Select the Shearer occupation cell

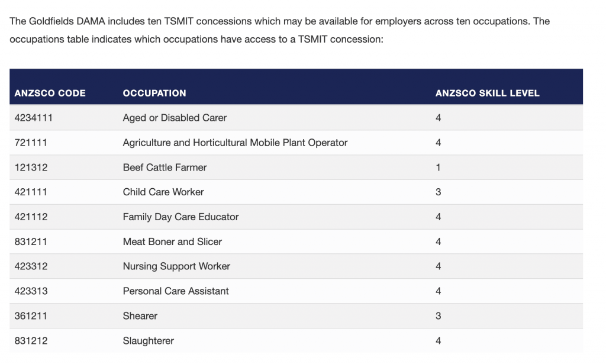[x=140, y=315]
